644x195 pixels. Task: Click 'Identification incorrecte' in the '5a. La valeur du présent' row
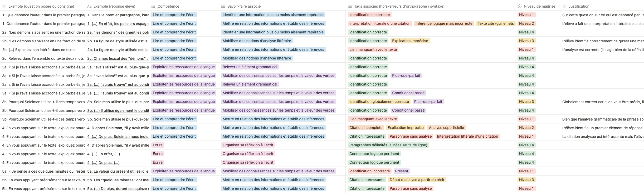pyautogui.click(x=369, y=171)
